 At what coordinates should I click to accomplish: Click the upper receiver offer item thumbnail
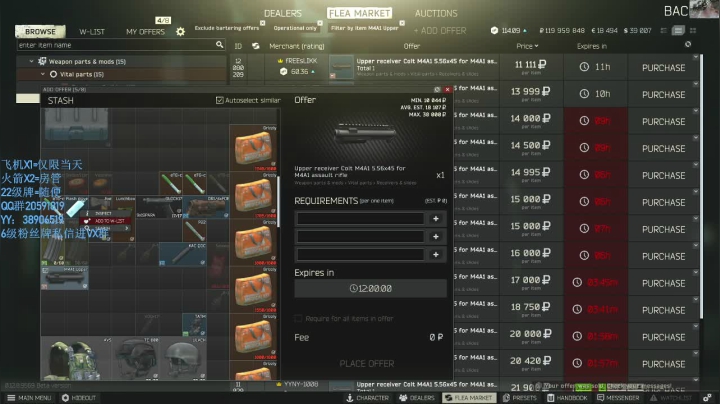click(341, 67)
